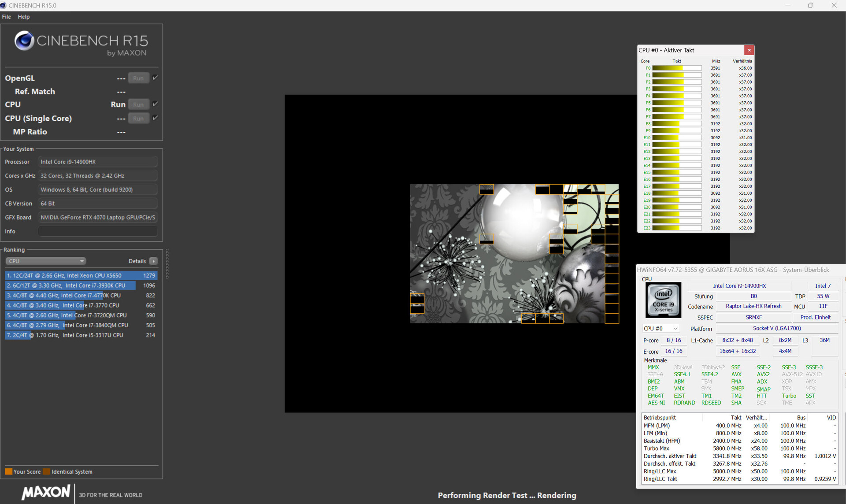Select the Intel Core i7-3840QM ranking row

[81, 325]
